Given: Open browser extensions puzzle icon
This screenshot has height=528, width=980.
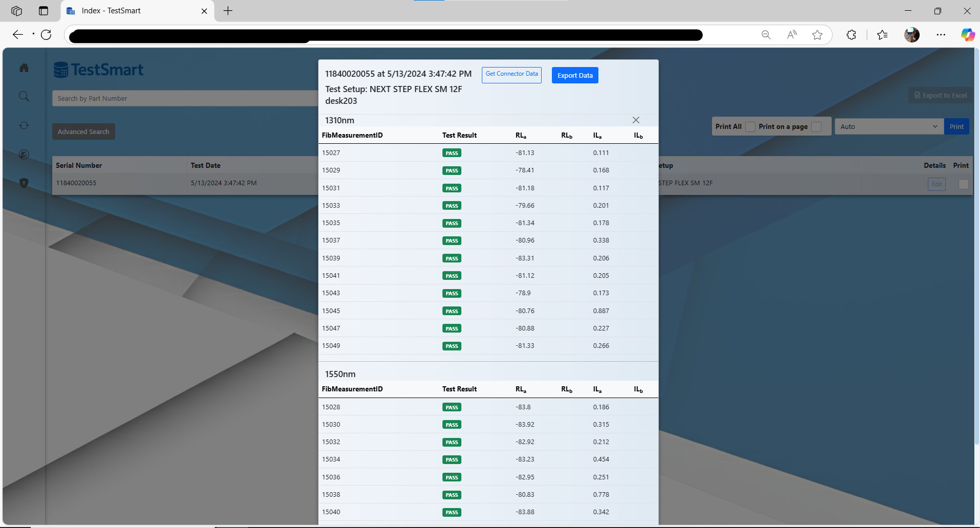Looking at the screenshot, I should point(851,35).
